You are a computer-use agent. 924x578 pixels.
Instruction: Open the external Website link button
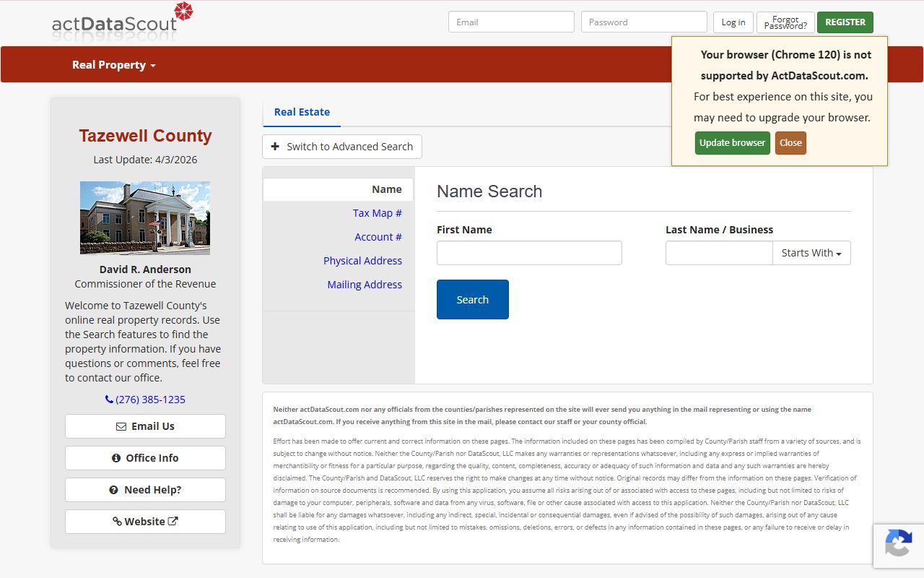[x=145, y=522]
